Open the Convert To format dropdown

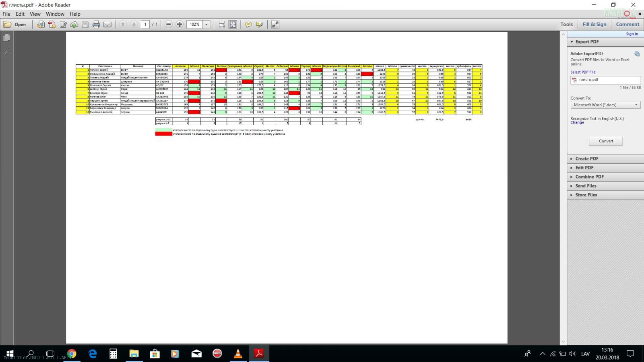click(x=605, y=105)
